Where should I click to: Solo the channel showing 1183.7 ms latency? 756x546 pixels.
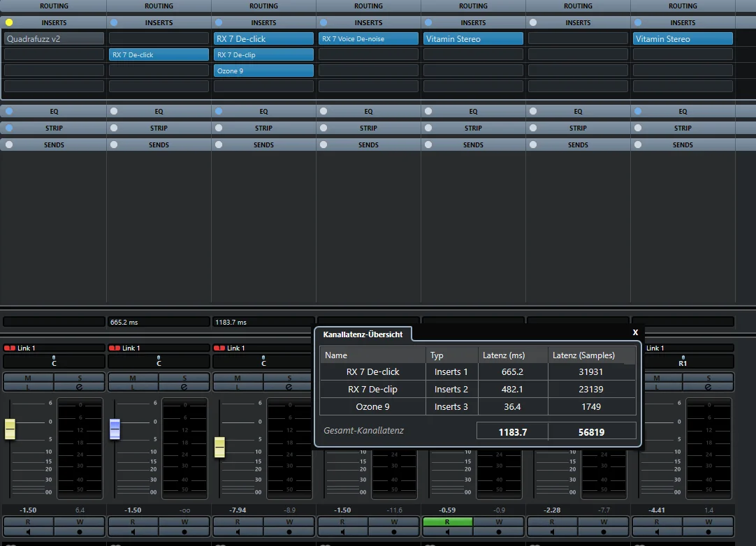[289, 378]
